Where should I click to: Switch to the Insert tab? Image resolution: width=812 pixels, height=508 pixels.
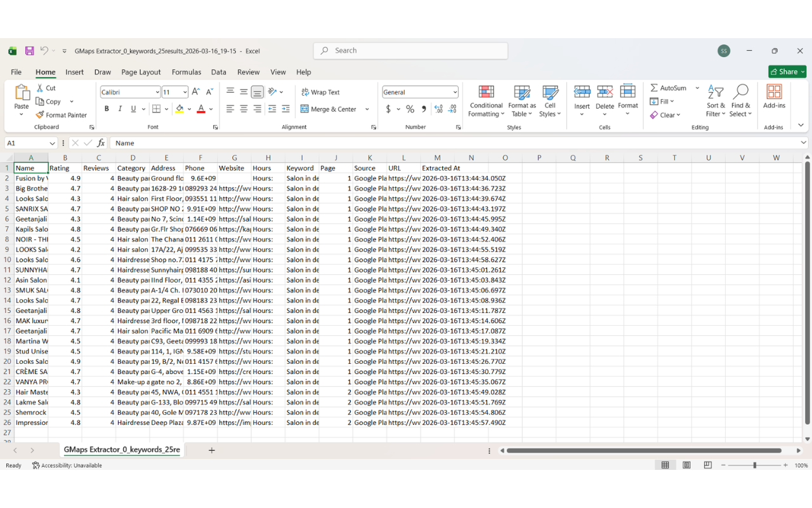point(74,72)
